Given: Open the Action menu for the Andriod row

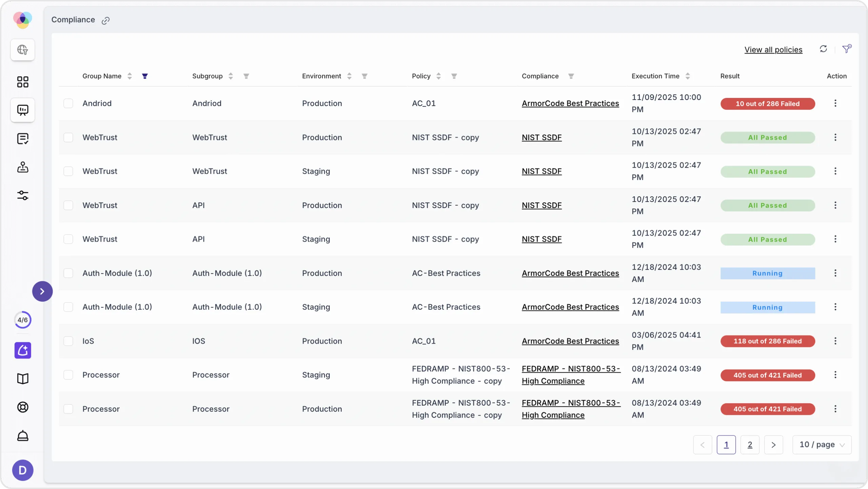Looking at the screenshot, I should [x=835, y=103].
